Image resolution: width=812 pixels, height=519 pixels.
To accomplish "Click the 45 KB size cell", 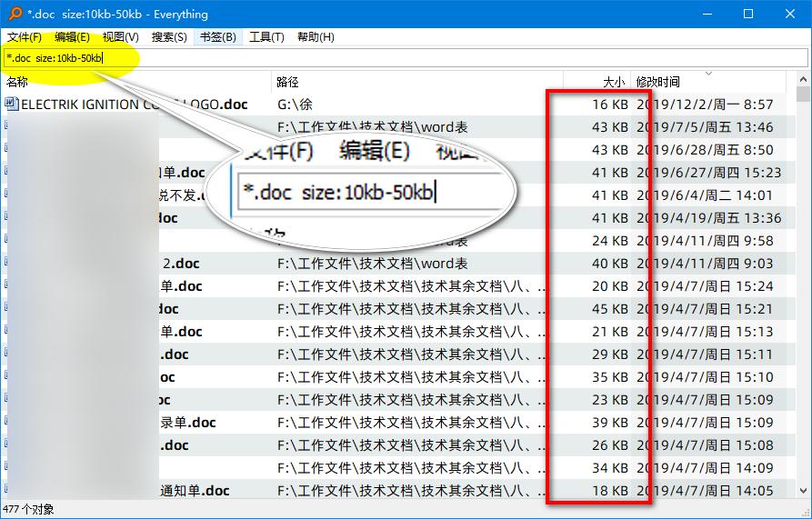I will 610,309.
